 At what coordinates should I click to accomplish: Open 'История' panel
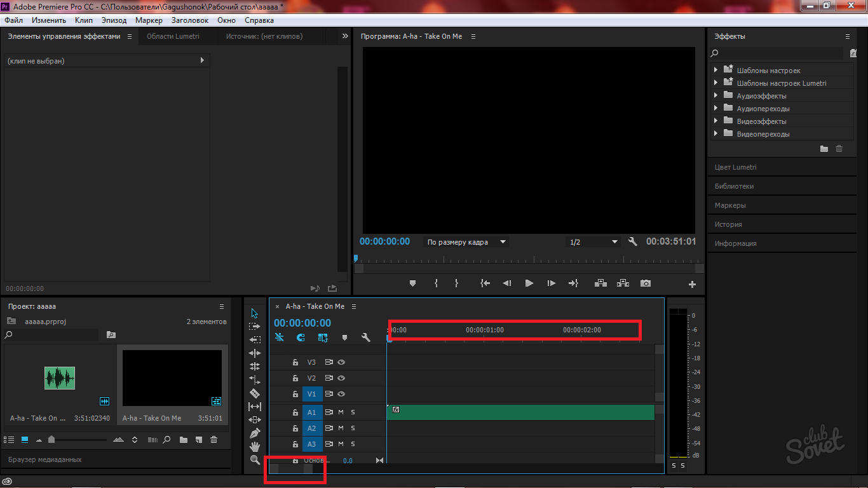[x=728, y=224]
